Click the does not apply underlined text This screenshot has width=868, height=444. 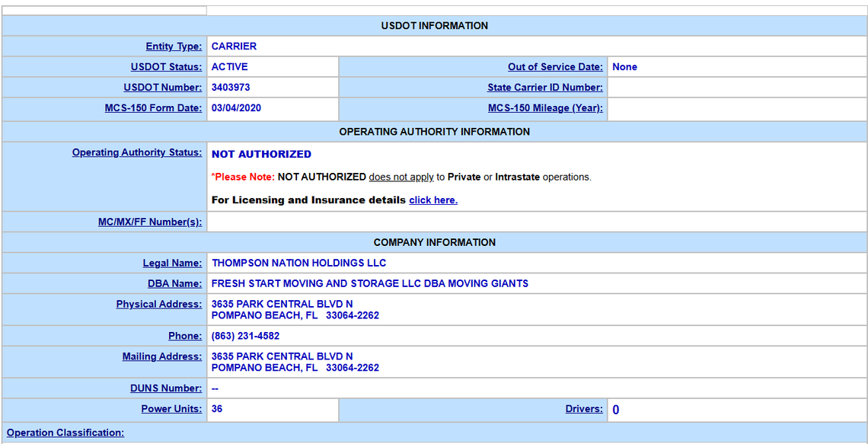click(x=401, y=177)
